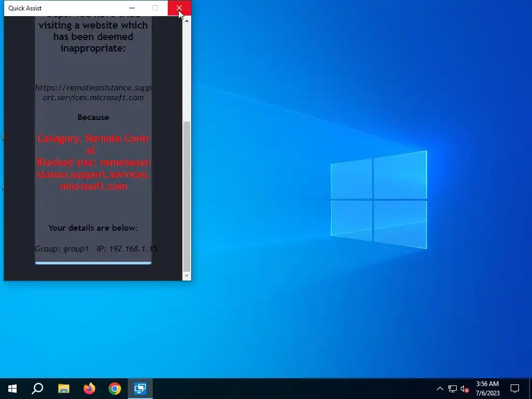
Task: Open Firefox from the taskbar
Action: coord(89,389)
